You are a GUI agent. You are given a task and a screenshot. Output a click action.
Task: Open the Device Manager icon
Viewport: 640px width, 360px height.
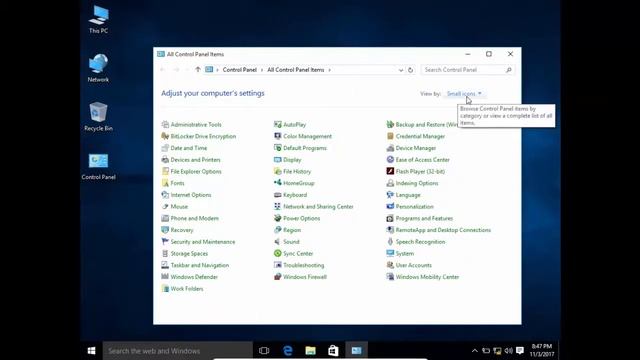coord(390,148)
